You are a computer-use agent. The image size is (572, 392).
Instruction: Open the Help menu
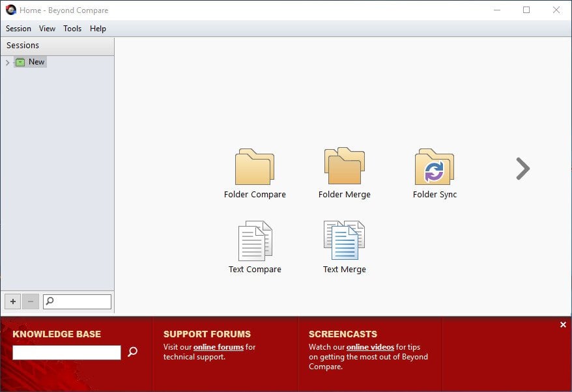98,29
